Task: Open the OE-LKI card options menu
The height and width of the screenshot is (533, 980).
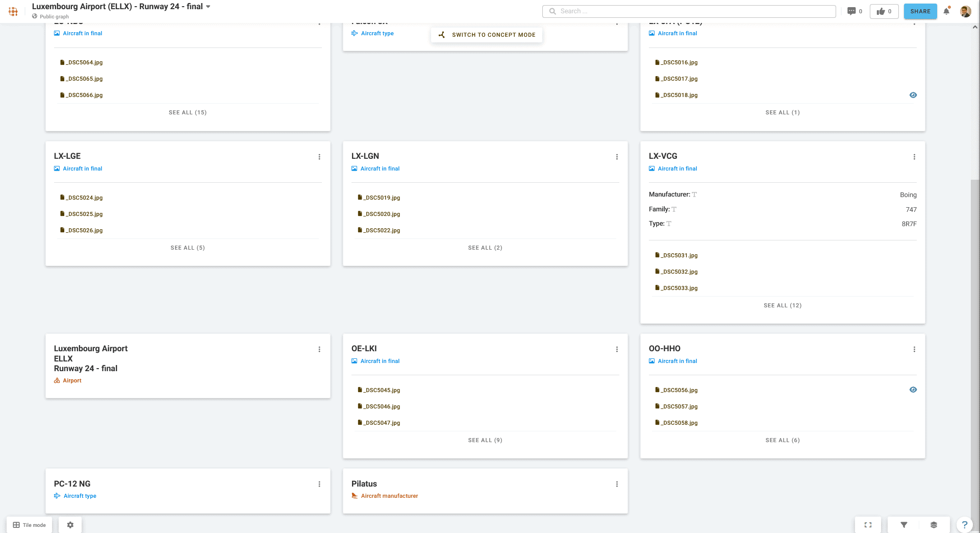Action: tap(617, 349)
